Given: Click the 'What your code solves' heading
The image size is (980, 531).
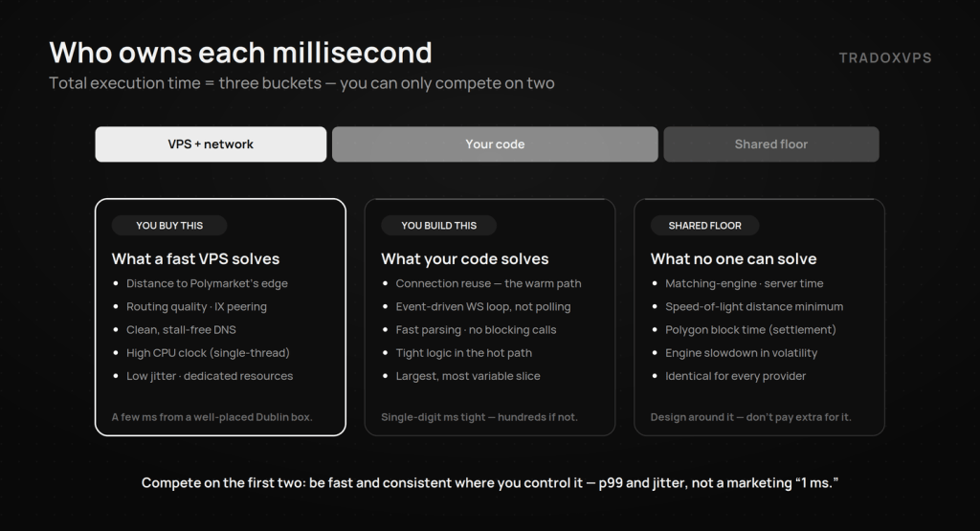Looking at the screenshot, I should [465, 258].
